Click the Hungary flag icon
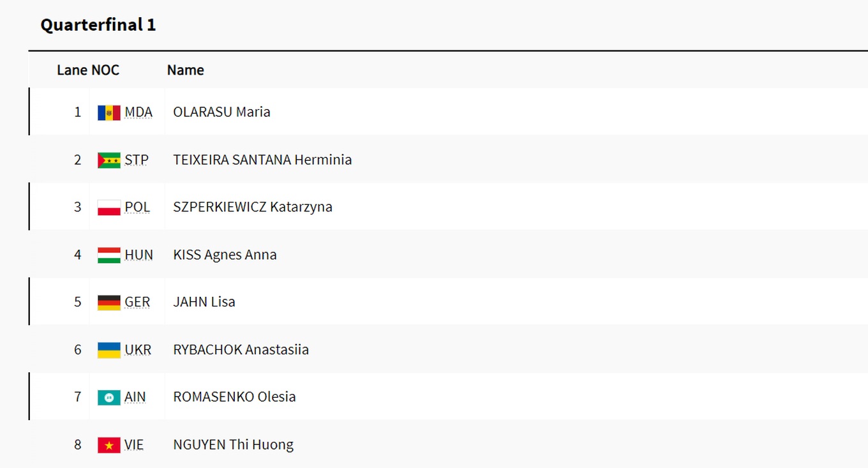The height and width of the screenshot is (468, 868). coord(108,255)
